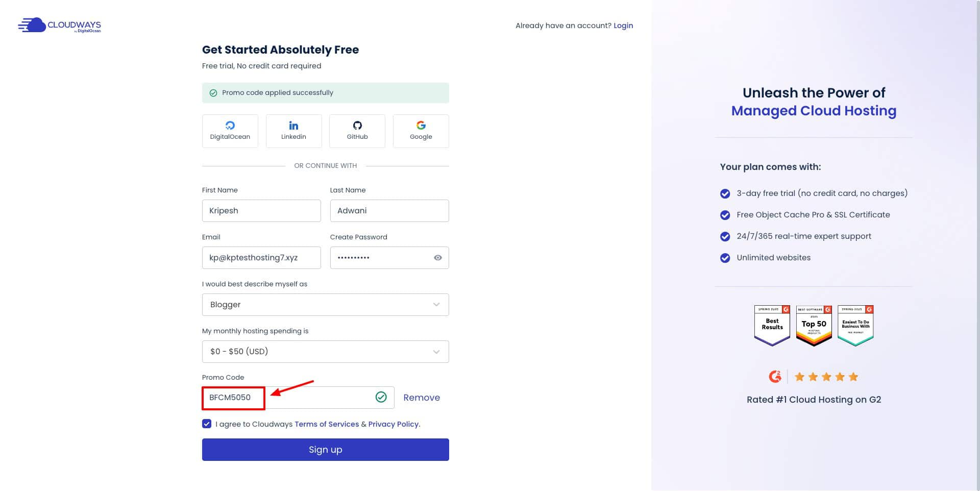Click the G2 logo beside the stars

coord(775,377)
